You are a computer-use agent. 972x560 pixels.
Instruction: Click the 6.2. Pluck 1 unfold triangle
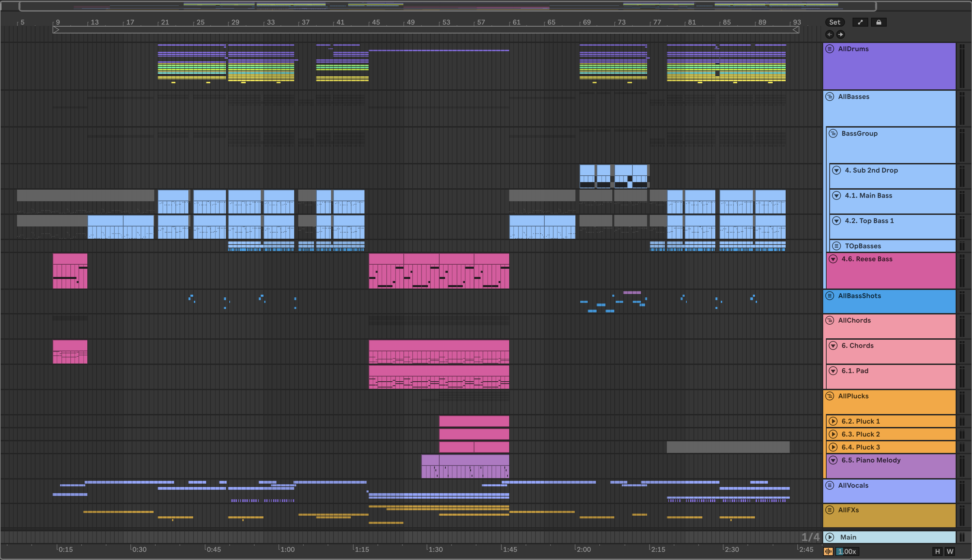(833, 421)
